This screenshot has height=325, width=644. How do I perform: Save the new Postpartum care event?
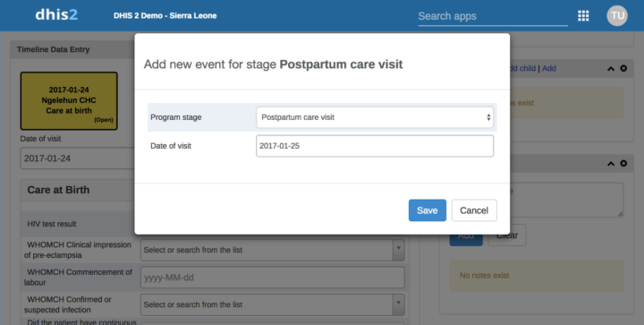click(x=428, y=210)
